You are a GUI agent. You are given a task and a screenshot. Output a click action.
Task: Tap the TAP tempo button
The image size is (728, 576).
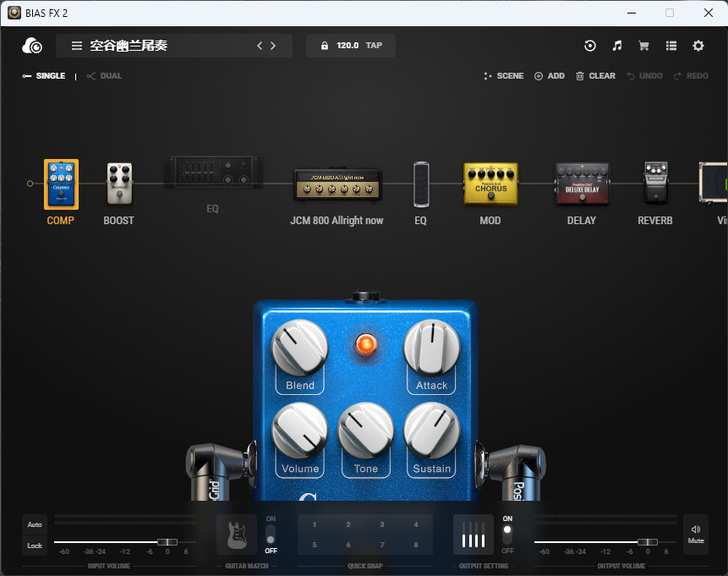pyautogui.click(x=374, y=46)
